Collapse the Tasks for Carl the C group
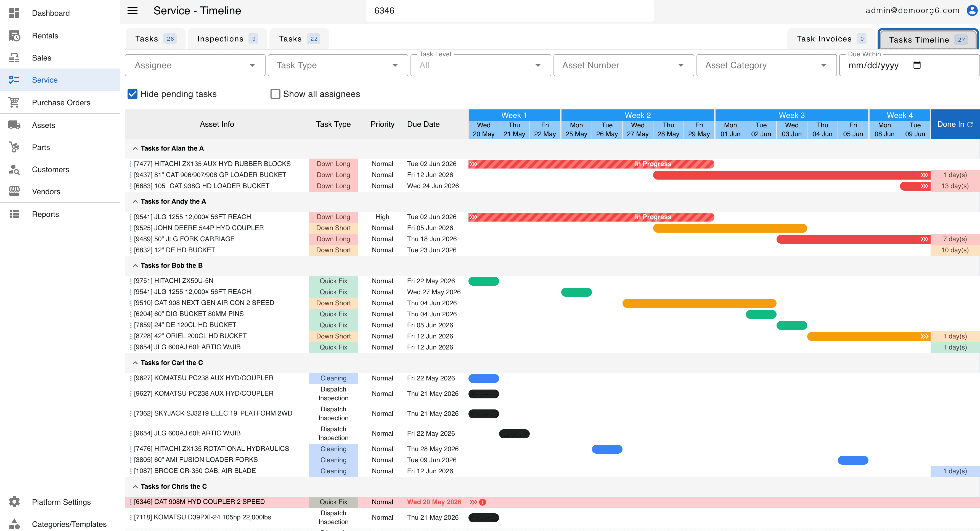Image resolution: width=980 pixels, height=531 pixels. click(135, 363)
